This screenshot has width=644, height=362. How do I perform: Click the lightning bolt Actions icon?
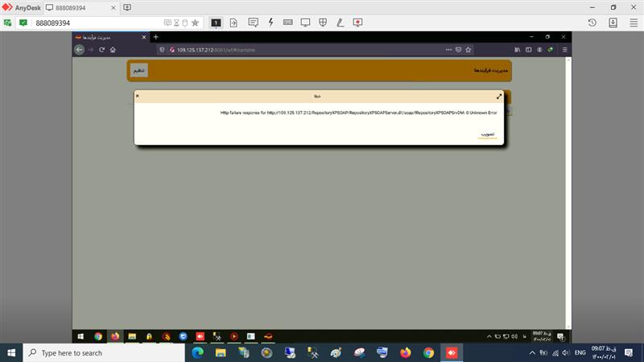(270, 23)
